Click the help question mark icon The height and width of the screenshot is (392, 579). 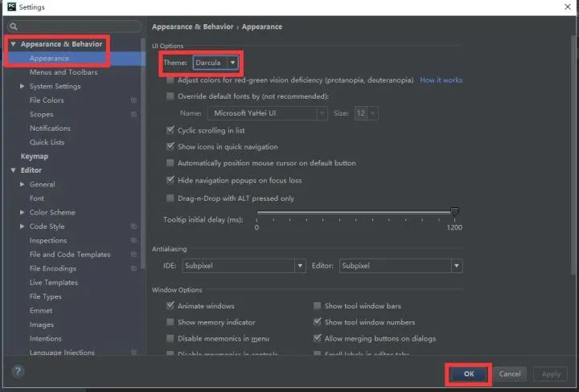tap(18, 372)
